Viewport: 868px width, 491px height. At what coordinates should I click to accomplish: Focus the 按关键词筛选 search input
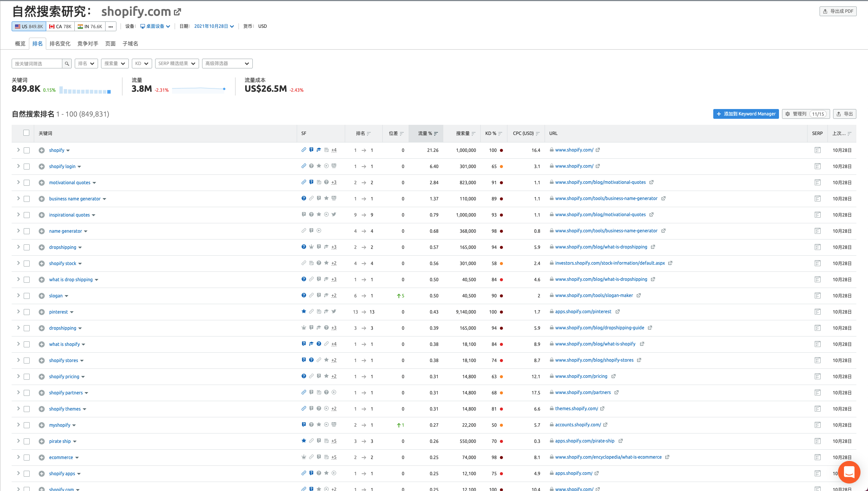pyautogui.click(x=37, y=64)
